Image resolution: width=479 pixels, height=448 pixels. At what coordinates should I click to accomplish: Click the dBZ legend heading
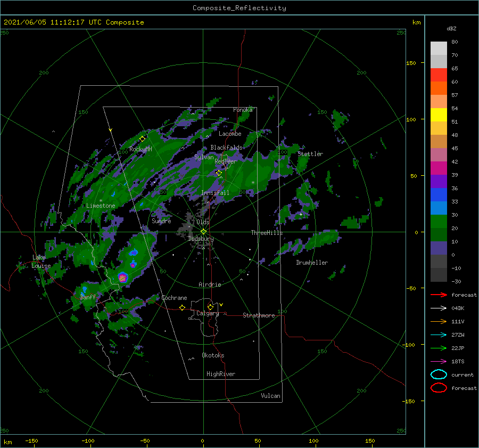[451, 29]
